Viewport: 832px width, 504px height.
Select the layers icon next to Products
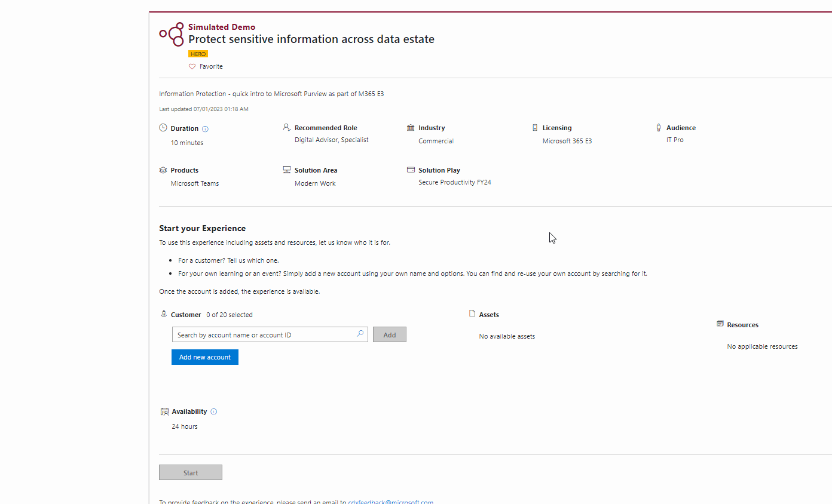[x=163, y=170]
